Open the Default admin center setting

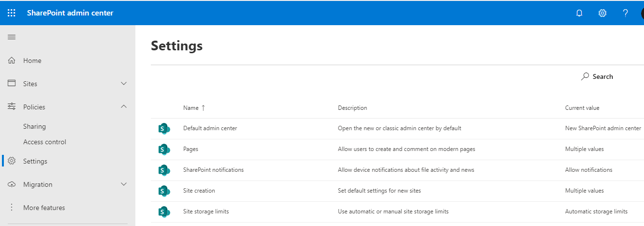coord(210,128)
